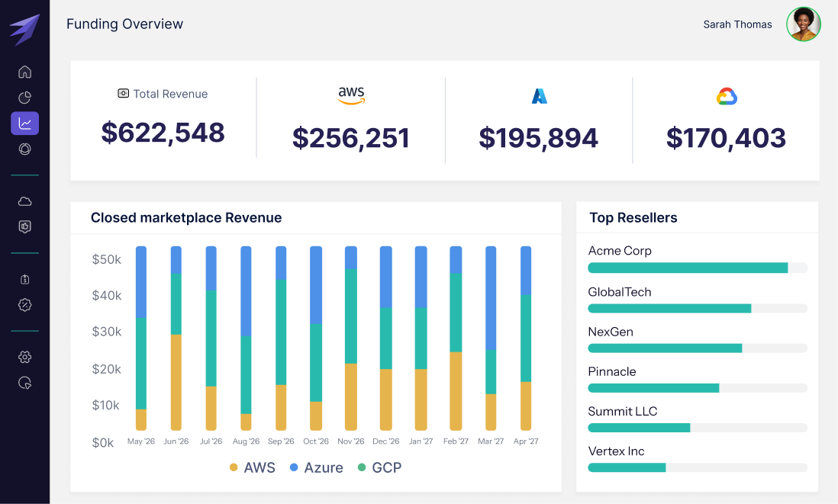Open the pie chart sidebar icon

point(24,97)
